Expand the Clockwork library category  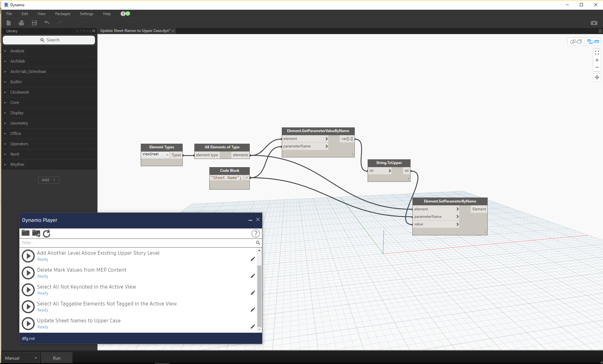pyautogui.click(x=49, y=92)
